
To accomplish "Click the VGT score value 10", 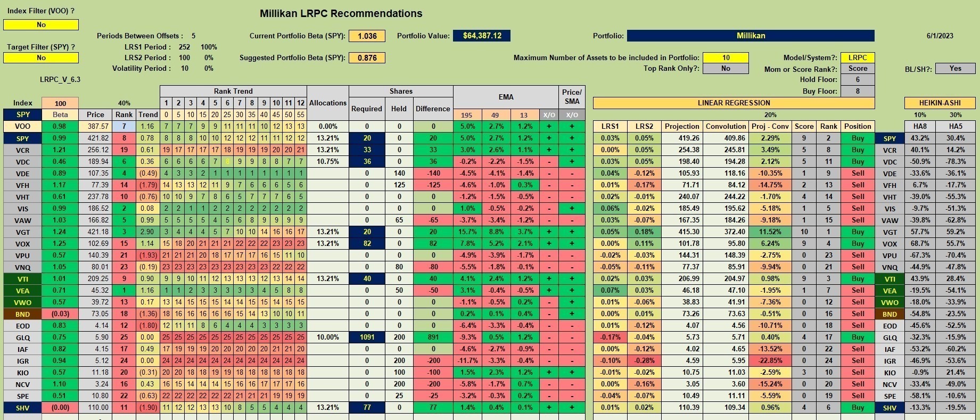I will coord(804,232).
